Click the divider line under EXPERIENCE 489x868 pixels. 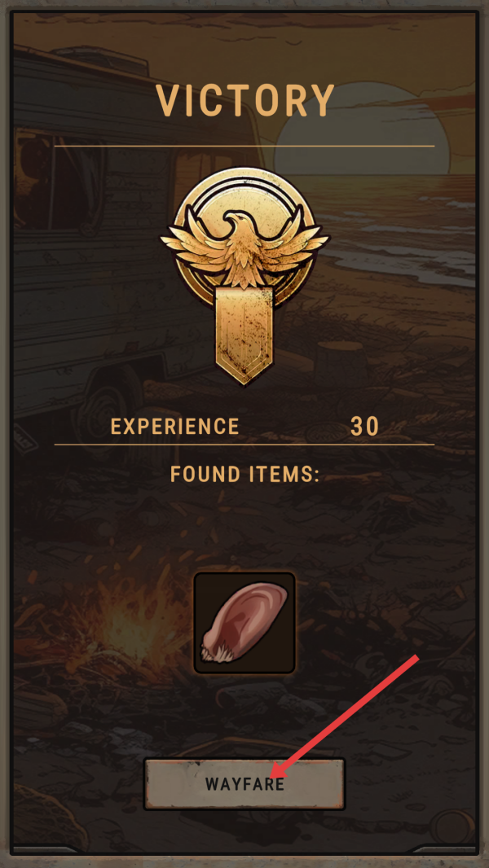click(244, 444)
